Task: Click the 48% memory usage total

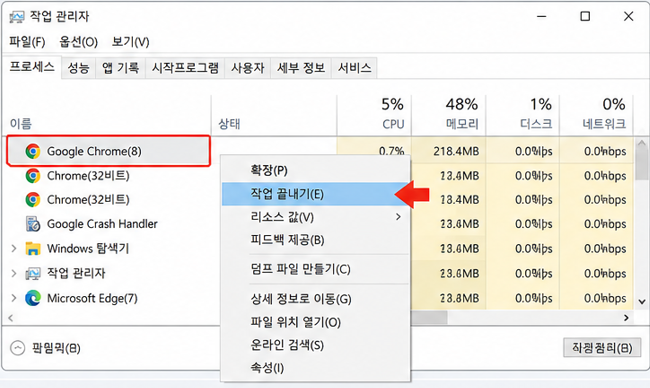Action: (462, 104)
